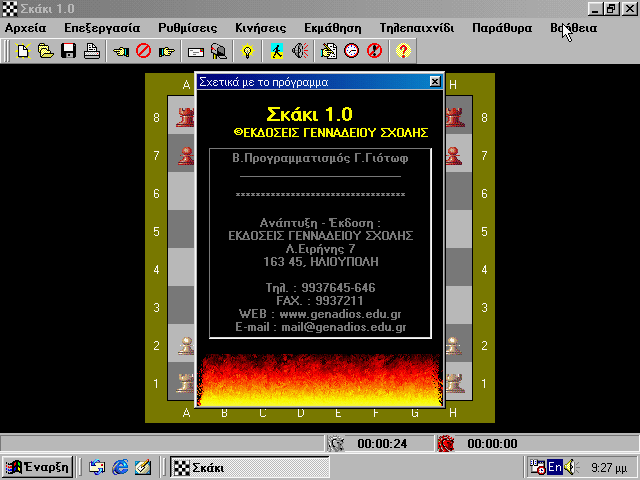
Task: Click the grey lion icon in status bar
Action: 336,443
